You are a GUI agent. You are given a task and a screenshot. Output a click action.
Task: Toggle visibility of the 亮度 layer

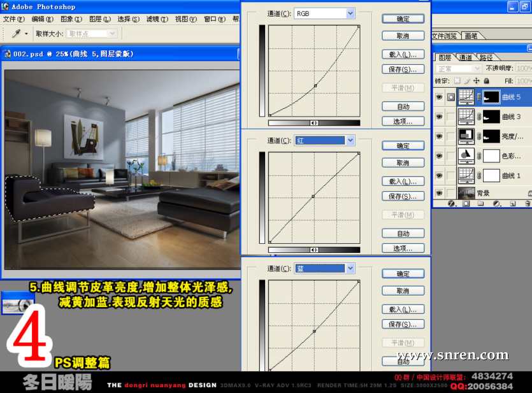click(440, 137)
